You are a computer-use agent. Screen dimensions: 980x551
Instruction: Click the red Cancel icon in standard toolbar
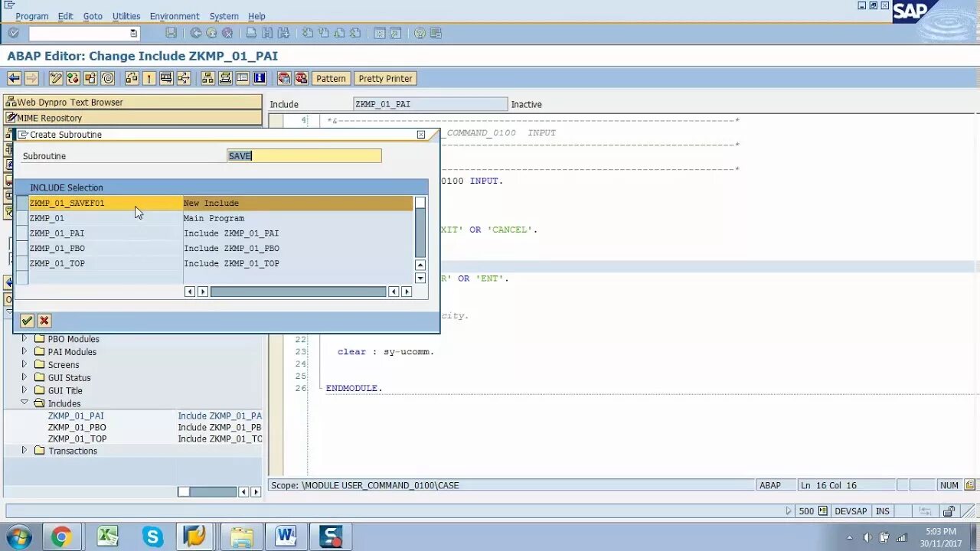coord(227,33)
